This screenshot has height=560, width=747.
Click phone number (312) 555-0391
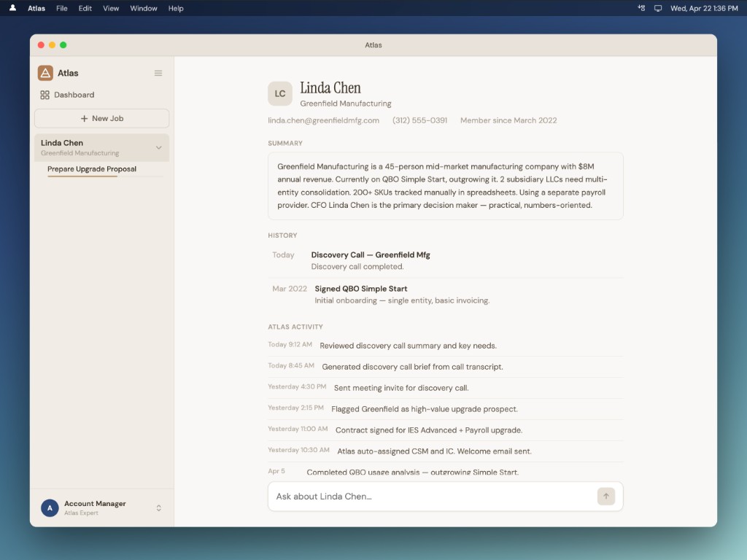coord(419,120)
